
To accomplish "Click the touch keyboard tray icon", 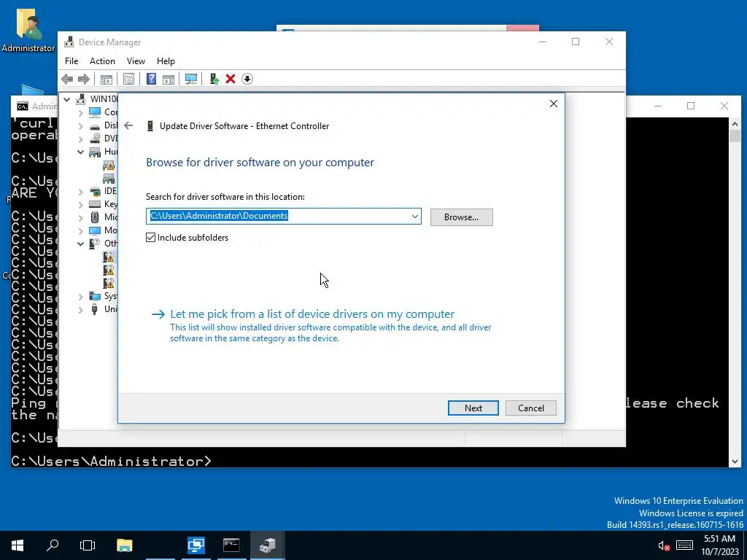I will pyautogui.click(x=684, y=545).
